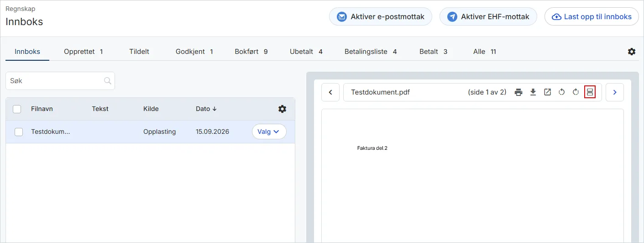Open the Godkjent tab
Screen dimensions: 644x243
click(194, 52)
